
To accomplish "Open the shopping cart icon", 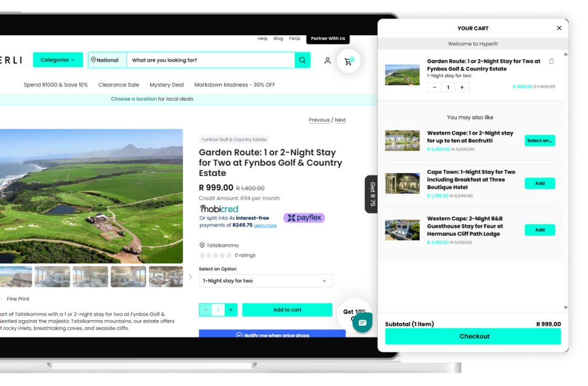I will pos(349,61).
